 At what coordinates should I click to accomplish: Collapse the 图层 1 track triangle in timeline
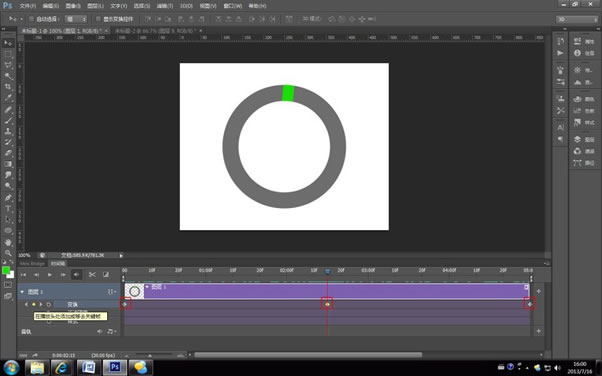coord(22,292)
